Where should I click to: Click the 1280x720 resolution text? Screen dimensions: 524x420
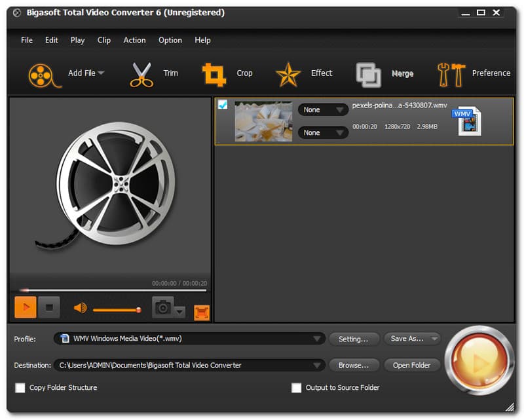point(397,126)
